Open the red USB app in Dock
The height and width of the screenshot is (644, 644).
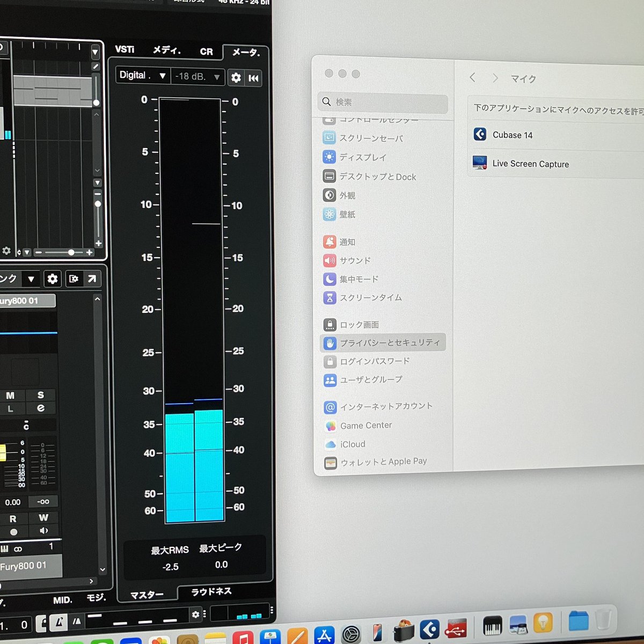click(x=456, y=628)
